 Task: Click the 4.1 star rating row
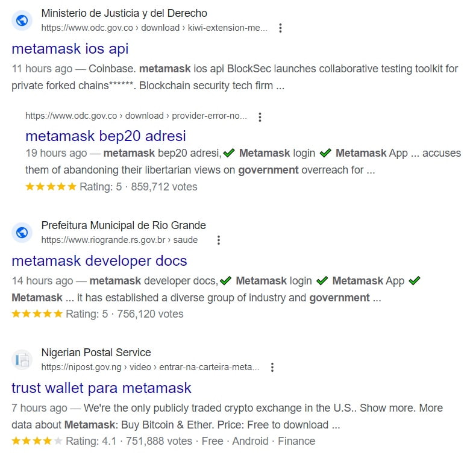163,441
